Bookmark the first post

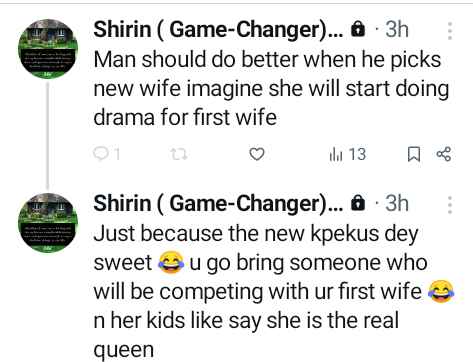(x=414, y=155)
